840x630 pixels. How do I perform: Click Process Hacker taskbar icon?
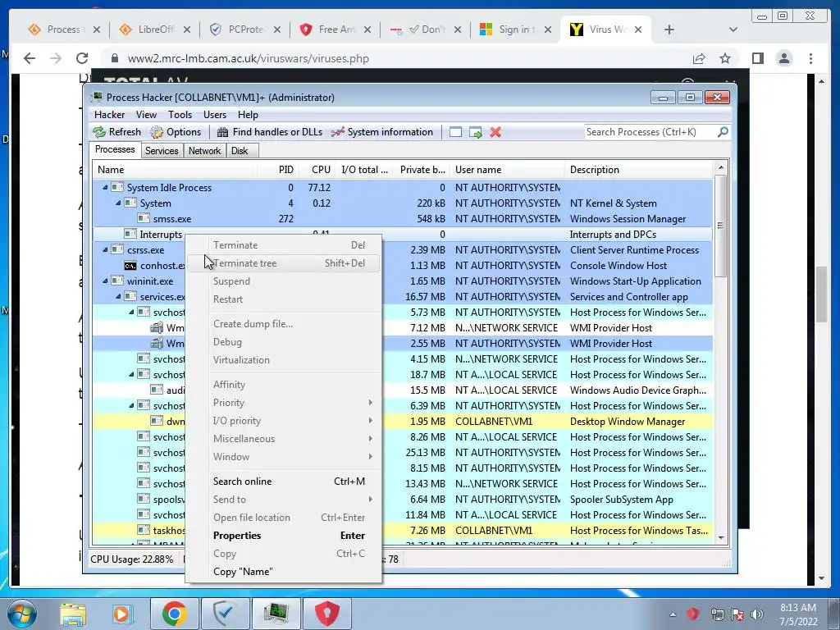(276, 614)
